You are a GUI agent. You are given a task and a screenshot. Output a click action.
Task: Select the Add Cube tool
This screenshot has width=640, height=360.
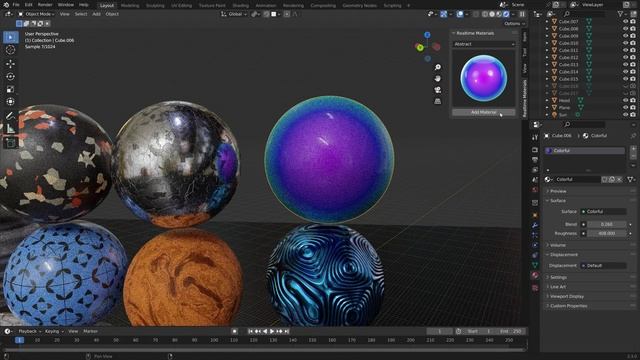click(x=11, y=143)
